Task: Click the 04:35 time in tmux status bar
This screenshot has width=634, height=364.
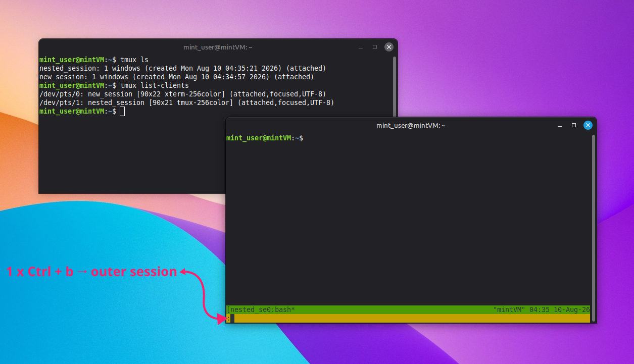Action: pyautogui.click(x=540, y=309)
